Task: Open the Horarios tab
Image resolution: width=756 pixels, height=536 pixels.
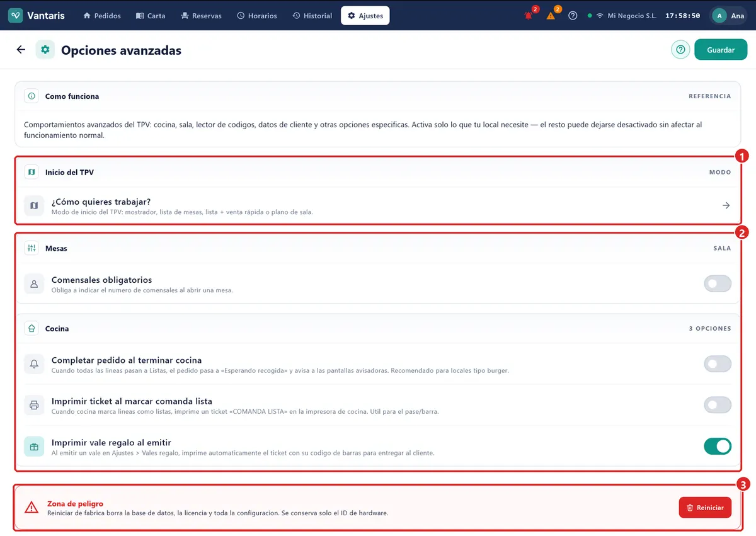Action: [x=257, y=16]
